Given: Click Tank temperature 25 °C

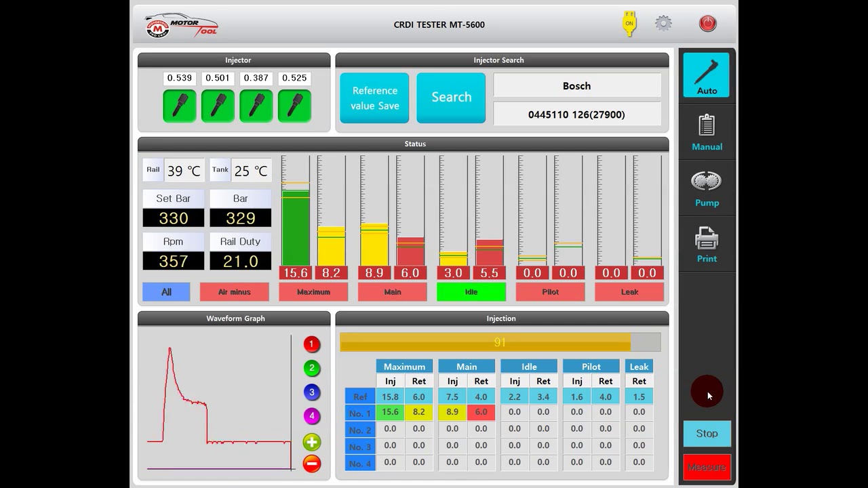Looking at the screenshot, I should 251,170.
